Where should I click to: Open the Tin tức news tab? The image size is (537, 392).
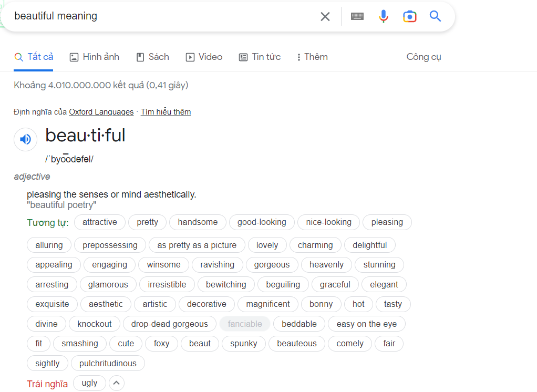point(260,57)
